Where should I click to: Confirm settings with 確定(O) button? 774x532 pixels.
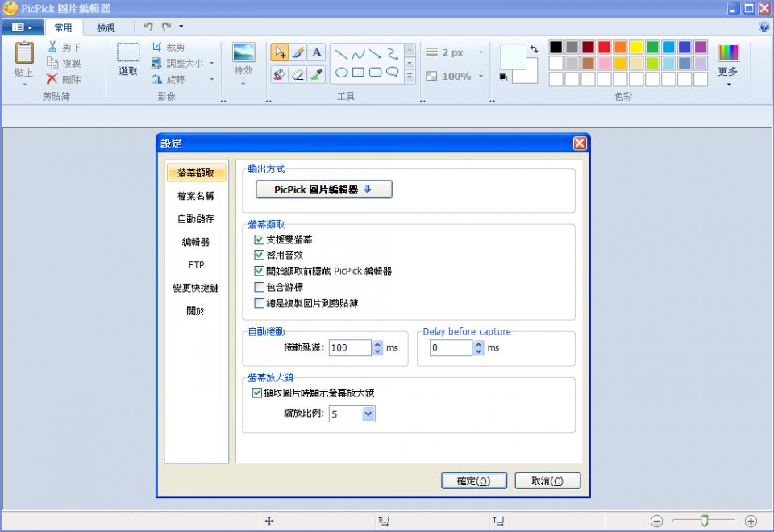[x=474, y=480]
